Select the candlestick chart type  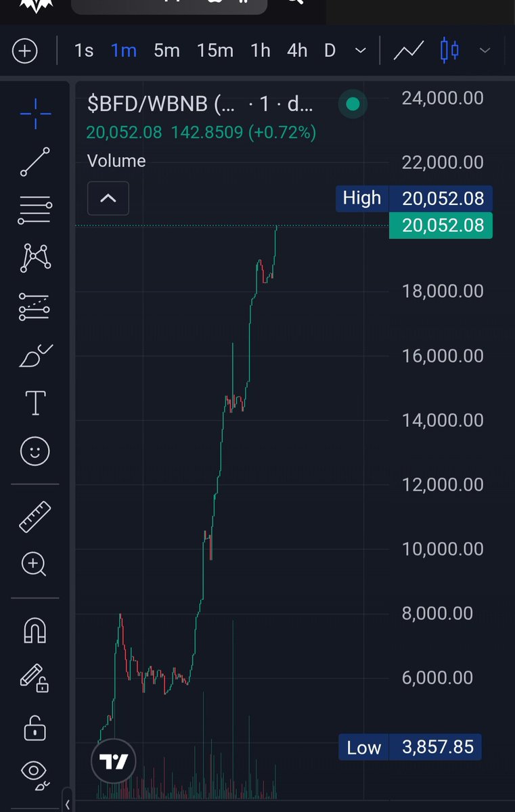[x=449, y=51]
